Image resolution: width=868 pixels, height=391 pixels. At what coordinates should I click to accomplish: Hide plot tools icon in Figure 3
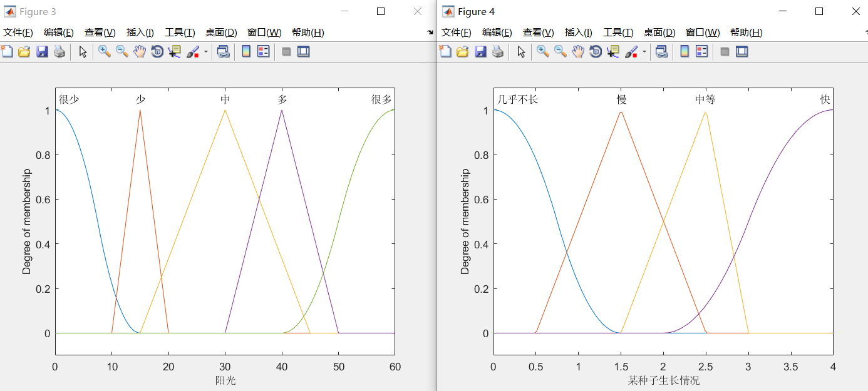pos(286,52)
